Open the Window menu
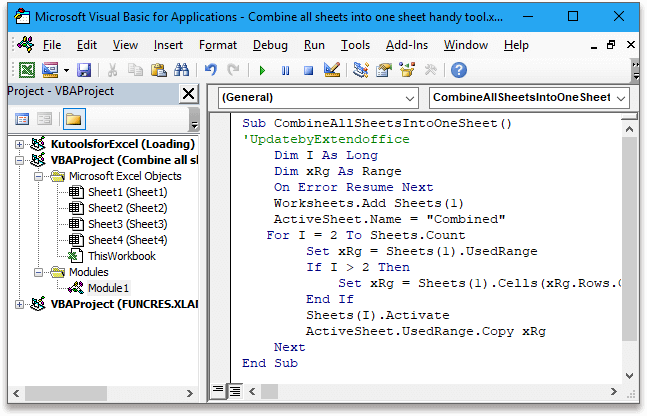 point(466,45)
